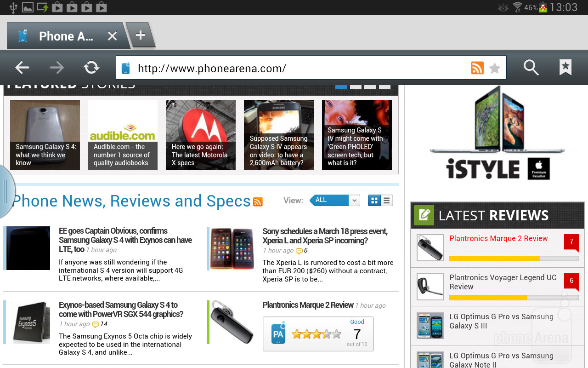Select first featured stories page indicator
Image resolution: width=588 pixels, height=368 pixels.
pyautogui.click(x=341, y=86)
